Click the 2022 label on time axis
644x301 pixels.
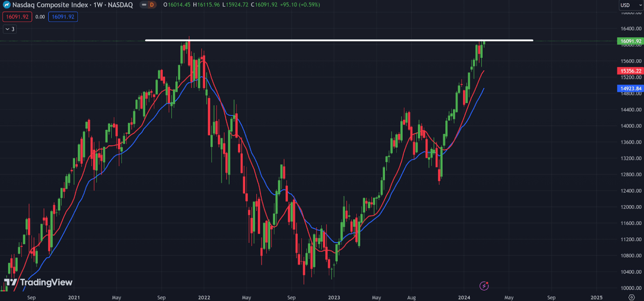(203, 297)
